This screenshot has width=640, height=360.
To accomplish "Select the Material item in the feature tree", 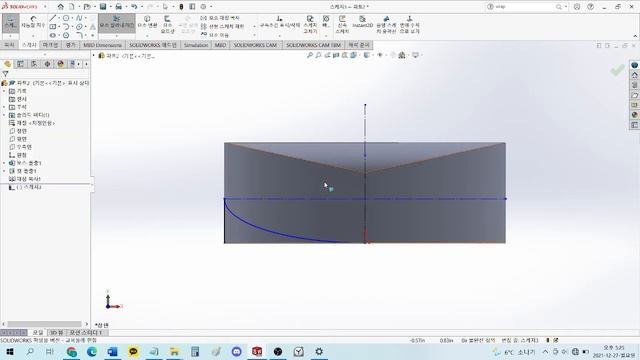I will click(x=32, y=123).
